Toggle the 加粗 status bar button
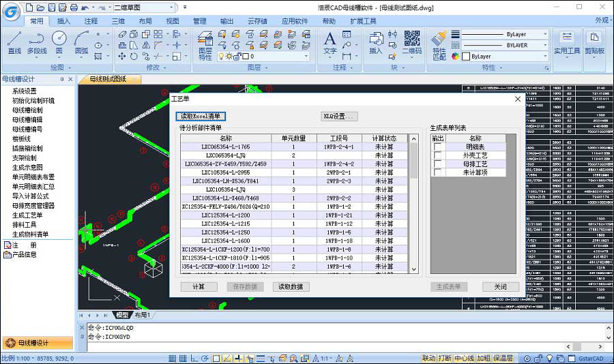 click(x=483, y=358)
